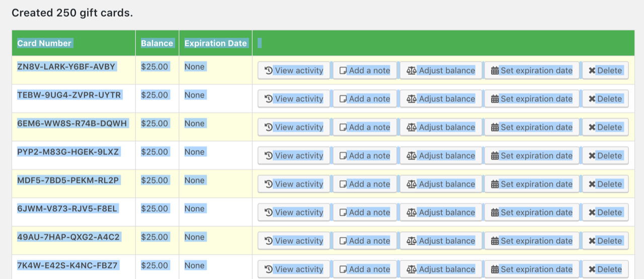Delete card MDF5-7BD5-PEKM-RL2P
Viewport: 644px width, 279px height.
click(605, 184)
